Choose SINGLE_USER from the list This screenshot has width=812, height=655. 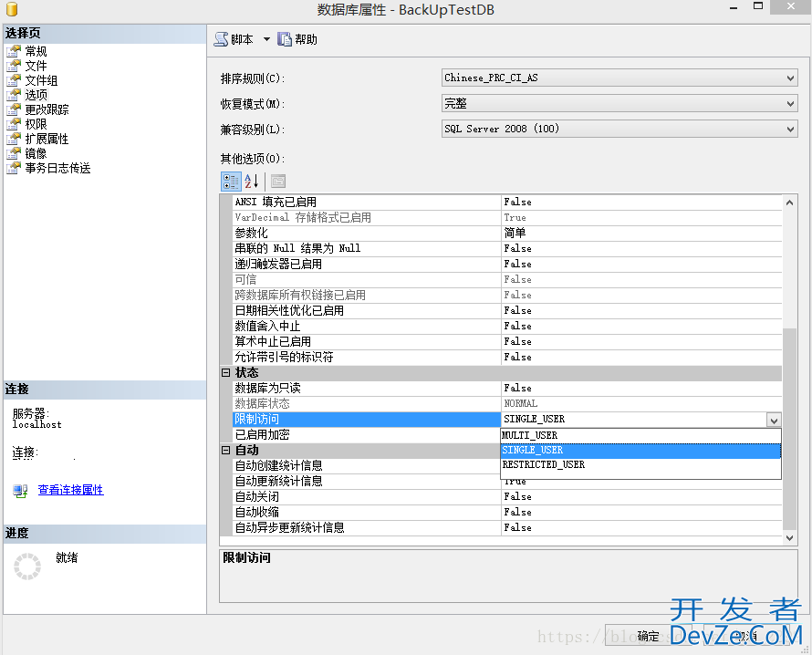click(640, 451)
